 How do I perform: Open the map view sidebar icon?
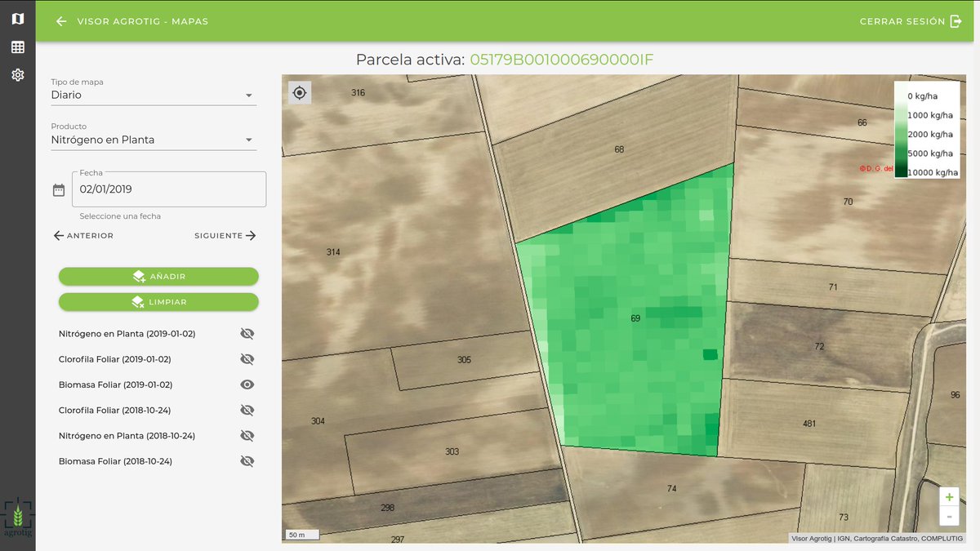pos(17,19)
